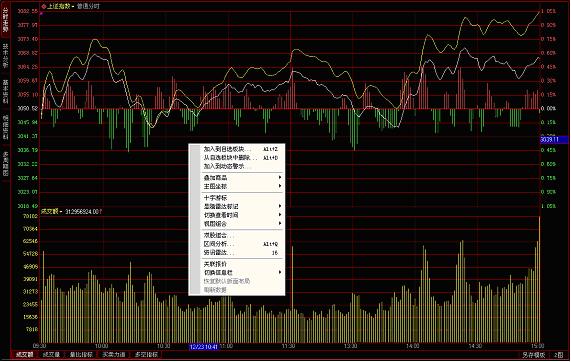The image size is (571, 362).
Task: Click the diamond icon beside 上证指数 title
Action: (x=44, y=6)
